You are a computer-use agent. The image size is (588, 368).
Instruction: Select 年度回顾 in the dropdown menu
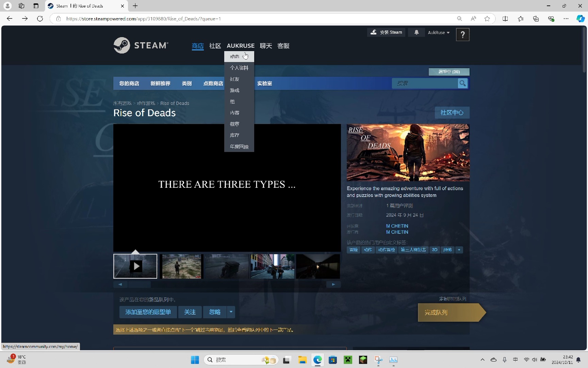point(239,147)
